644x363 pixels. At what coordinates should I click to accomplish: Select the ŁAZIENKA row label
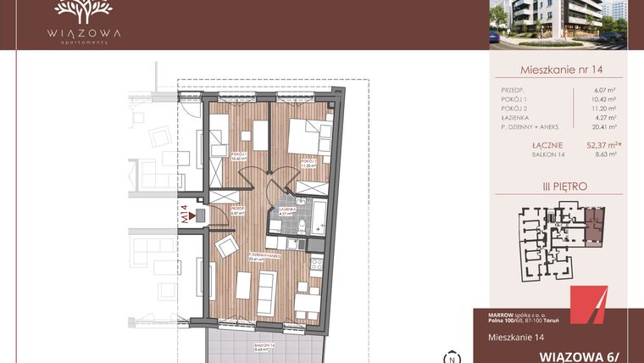pyautogui.click(x=515, y=118)
